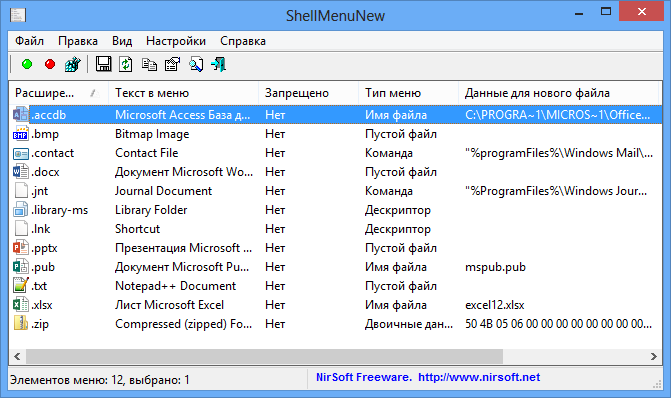Viewport: 671px width, 398px height.
Task: Select the .docx extension row
Action: (x=336, y=172)
